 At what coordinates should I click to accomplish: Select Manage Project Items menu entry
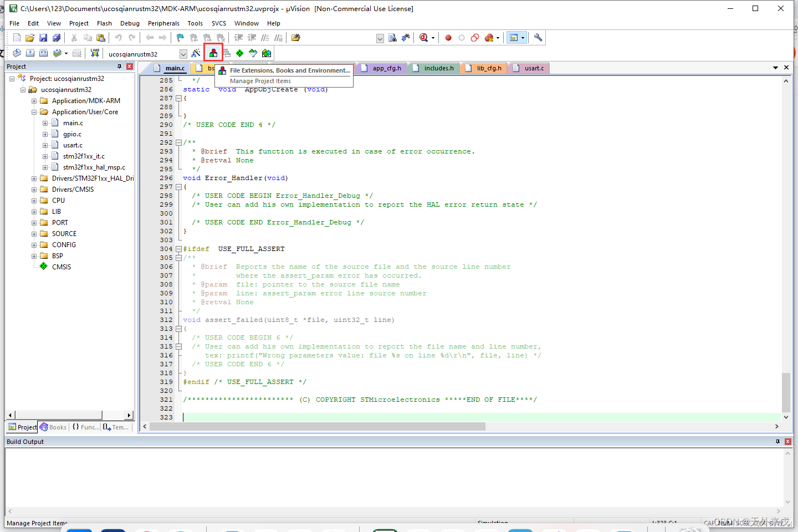(x=260, y=80)
